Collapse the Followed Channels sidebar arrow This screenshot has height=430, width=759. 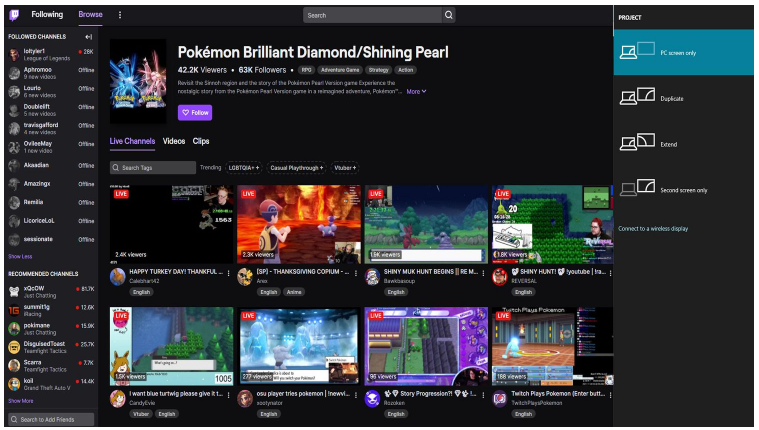[x=89, y=37]
